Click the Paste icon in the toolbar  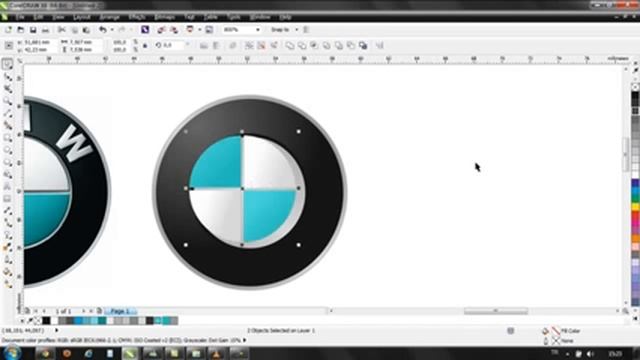(86, 30)
